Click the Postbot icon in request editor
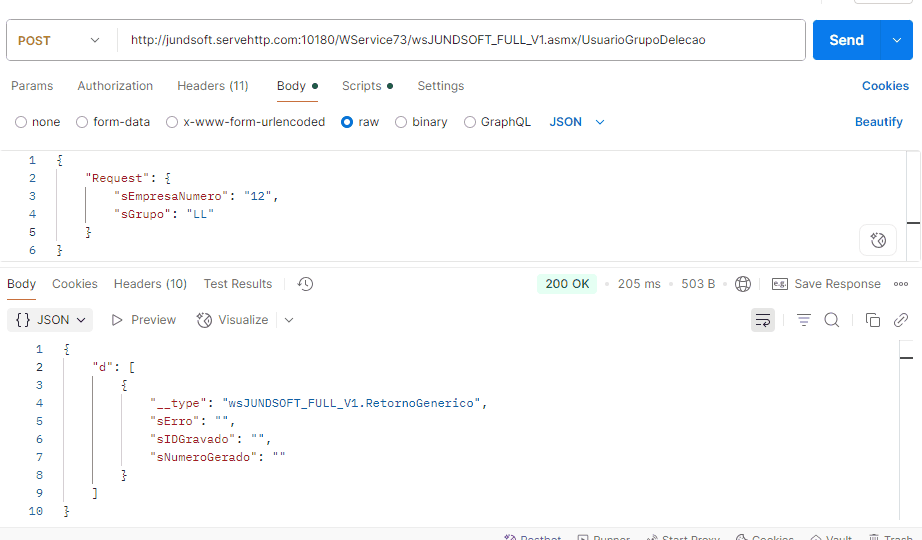Screen dimensions: 922x540 point(878,240)
